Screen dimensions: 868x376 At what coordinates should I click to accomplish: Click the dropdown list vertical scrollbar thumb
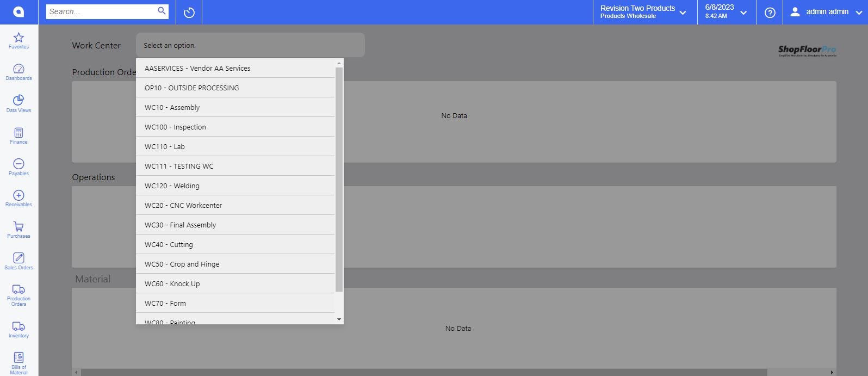pyautogui.click(x=339, y=180)
